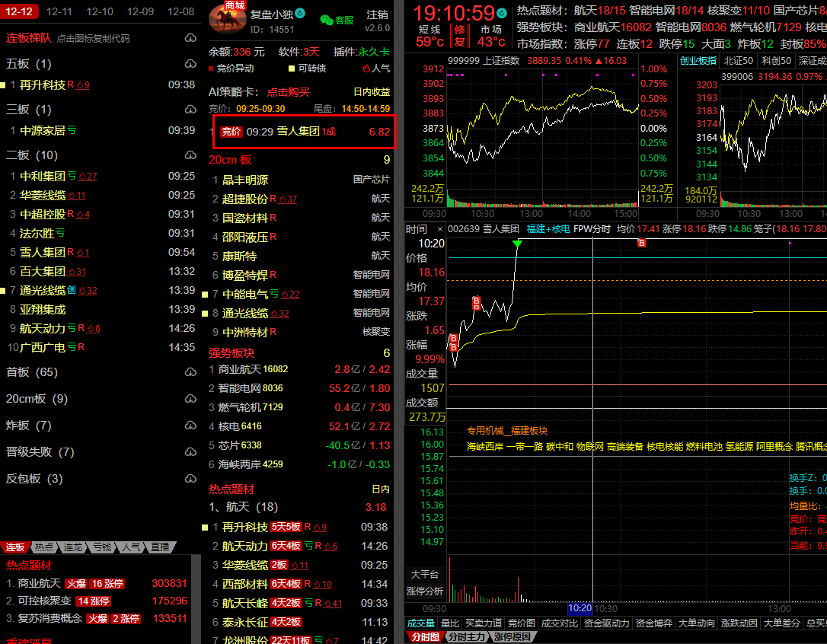Click the cloud download icon beside 连板梯队
The image size is (827, 644).
tap(190, 38)
